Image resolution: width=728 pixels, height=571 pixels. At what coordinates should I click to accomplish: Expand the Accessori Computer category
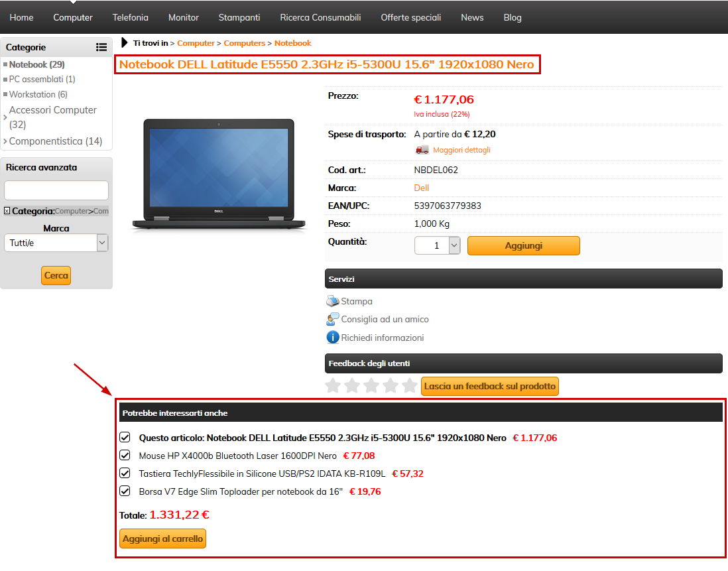[5, 117]
